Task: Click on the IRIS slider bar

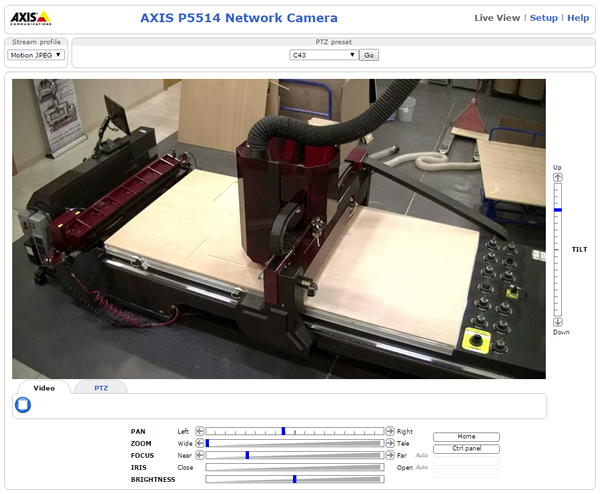Action: [295, 467]
